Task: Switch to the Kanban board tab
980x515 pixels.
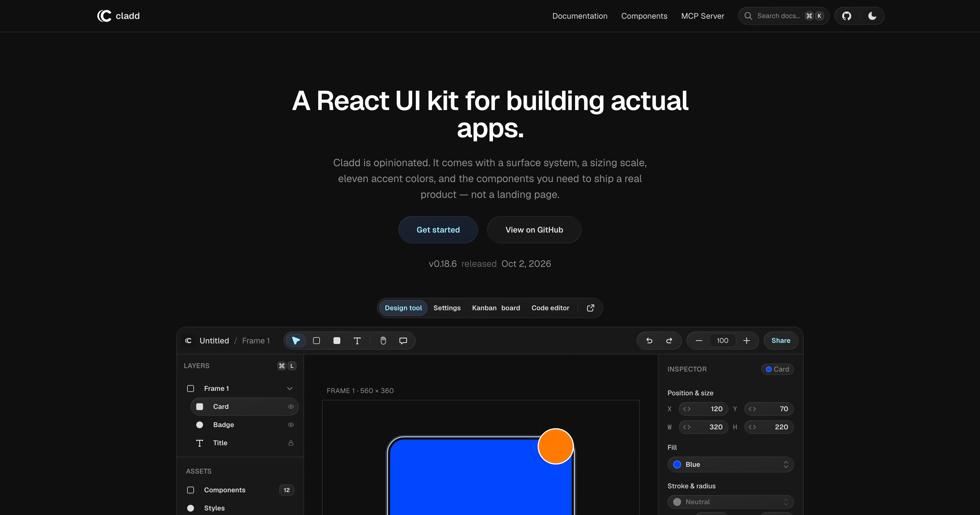Action: tap(496, 308)
